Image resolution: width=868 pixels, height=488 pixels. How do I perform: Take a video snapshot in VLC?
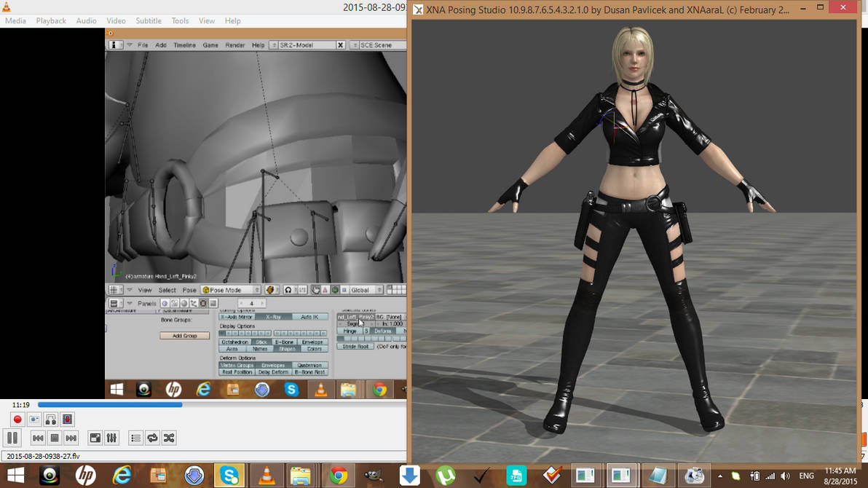(x=33, y=418)
